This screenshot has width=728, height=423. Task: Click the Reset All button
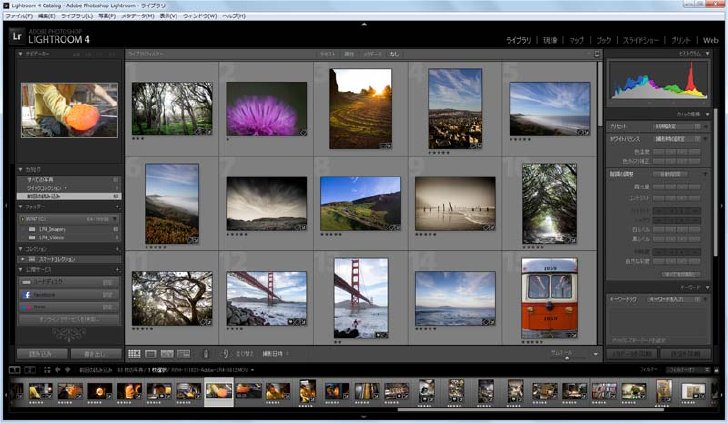click(681, 274)
